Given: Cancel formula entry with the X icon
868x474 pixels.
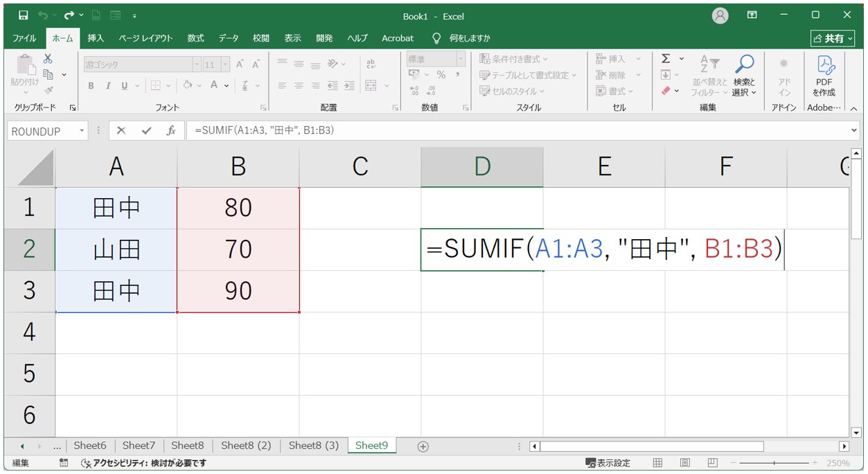Looking at the screenshot, I should [121, 131].
